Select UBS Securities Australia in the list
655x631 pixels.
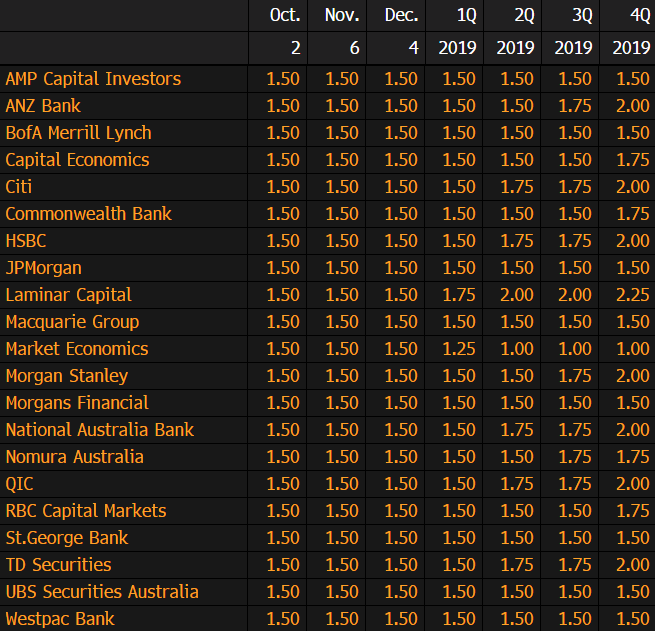click(102, 592)
